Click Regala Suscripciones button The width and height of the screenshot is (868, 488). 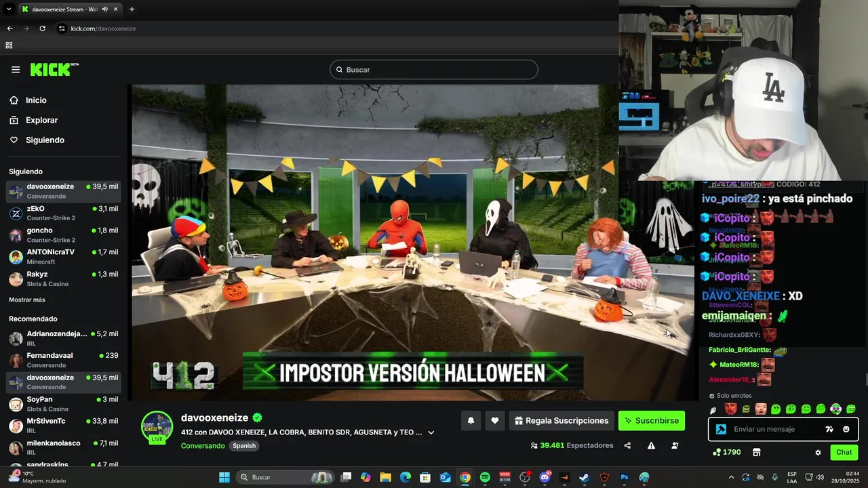click(561, 421)
